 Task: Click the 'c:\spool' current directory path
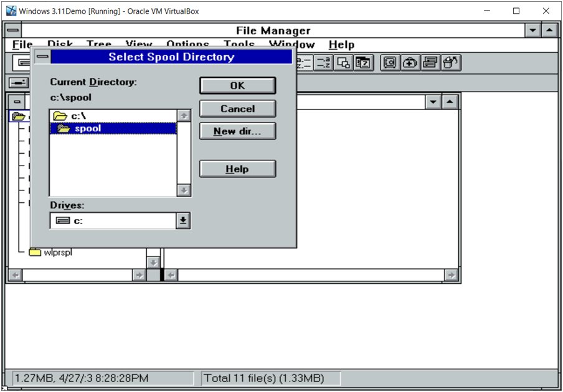point(71,97)
